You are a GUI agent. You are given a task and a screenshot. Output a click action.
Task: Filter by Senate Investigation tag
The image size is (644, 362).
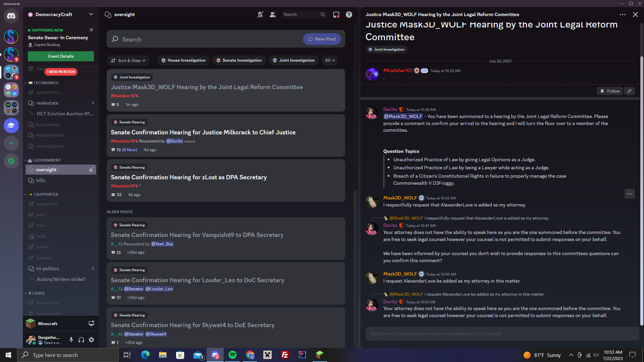pyautogui.click(x=239, y=60)
